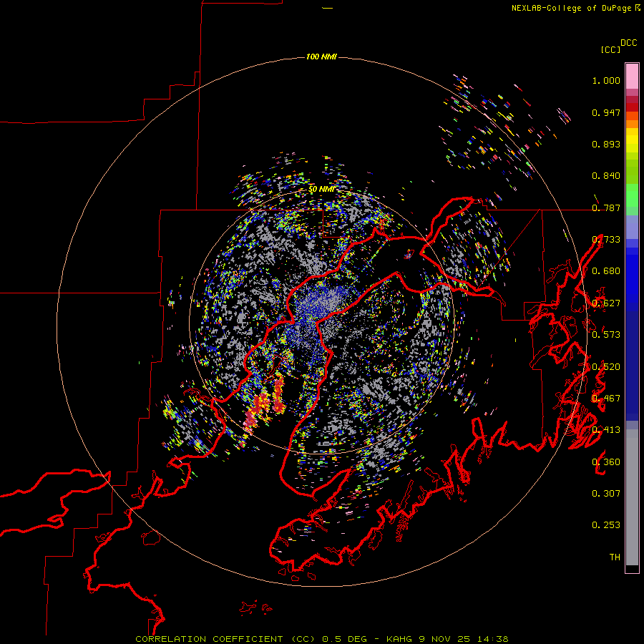Pick the dark red colorbar segment

[632, 107]
